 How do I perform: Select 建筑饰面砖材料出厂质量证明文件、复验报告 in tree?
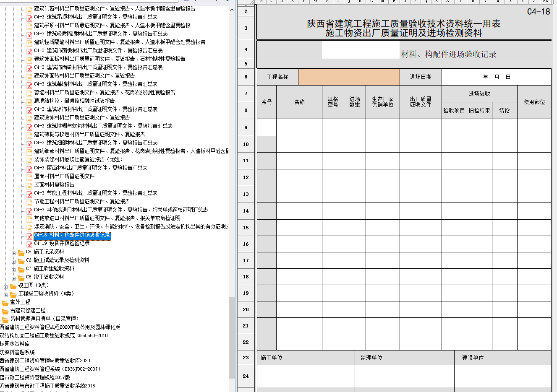point(84,75)
